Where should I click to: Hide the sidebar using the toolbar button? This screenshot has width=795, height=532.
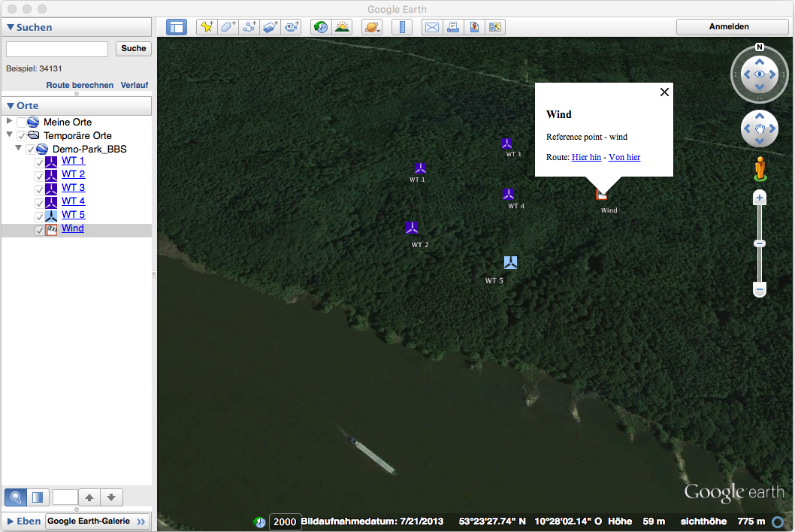click(177, 27)
